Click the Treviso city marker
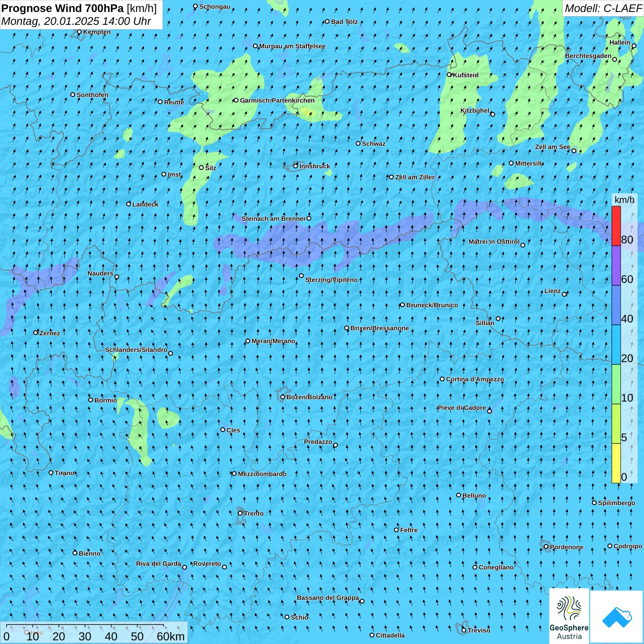644x644 pixels. (x=464, y=630)
